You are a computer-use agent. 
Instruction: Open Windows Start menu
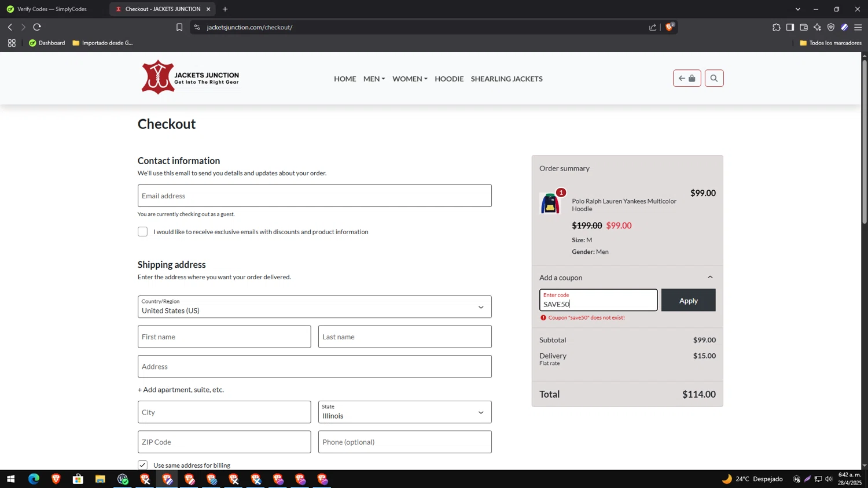tap(10, 479)
